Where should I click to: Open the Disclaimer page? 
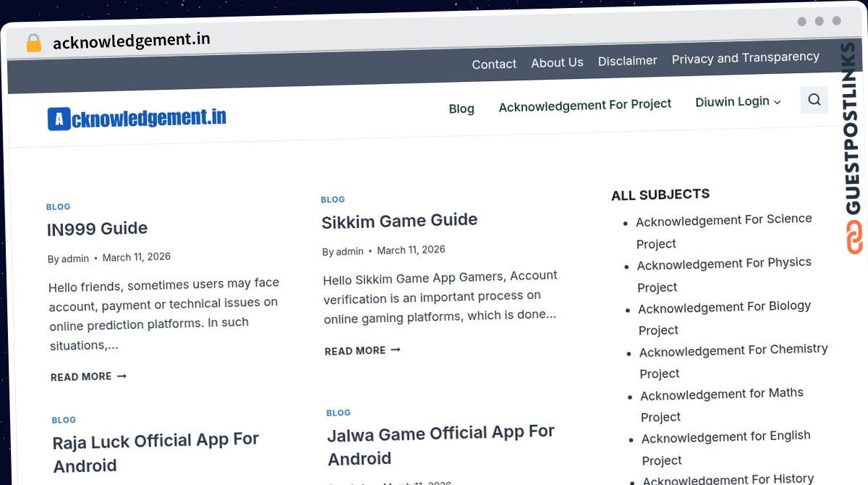click(627, 61)
